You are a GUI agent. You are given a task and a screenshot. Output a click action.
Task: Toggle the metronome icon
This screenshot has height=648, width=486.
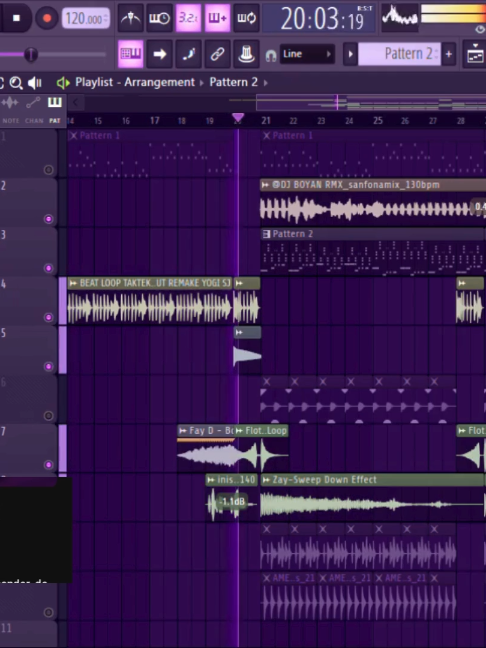click(x=131, y=18)
